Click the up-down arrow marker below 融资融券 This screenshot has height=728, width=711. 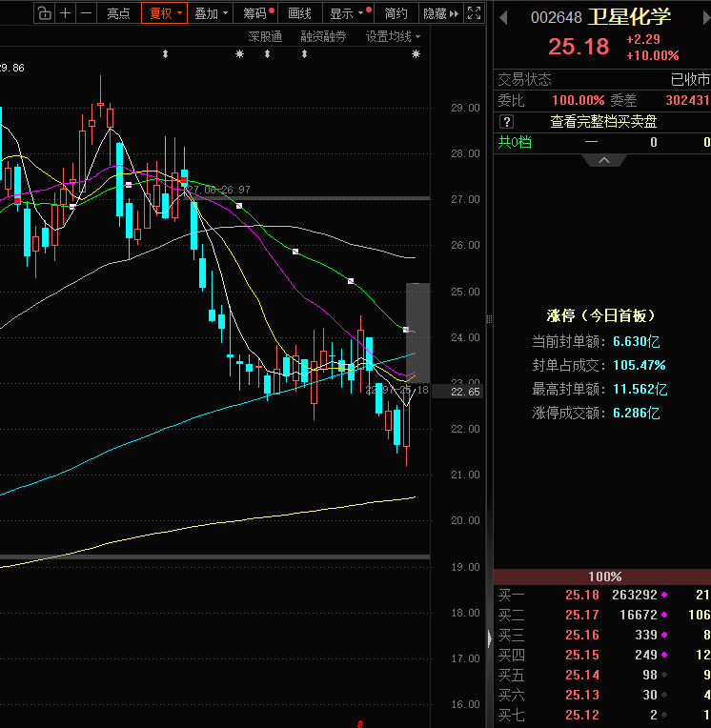click(304, 54)
